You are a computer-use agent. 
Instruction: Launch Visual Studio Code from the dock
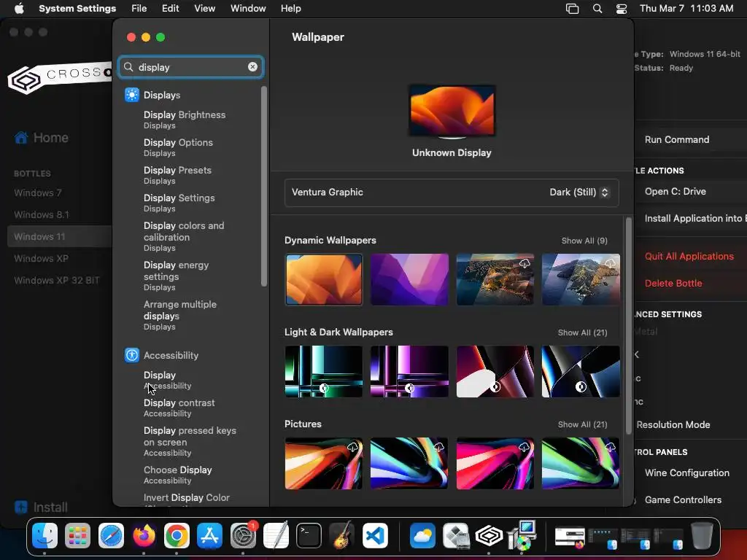coord(375,535)
